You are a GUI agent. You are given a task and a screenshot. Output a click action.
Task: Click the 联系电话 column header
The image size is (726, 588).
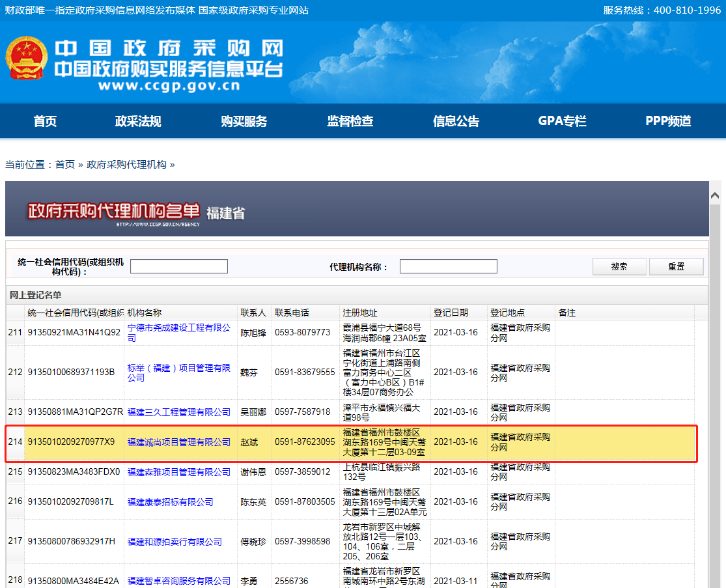pos(292,313)
